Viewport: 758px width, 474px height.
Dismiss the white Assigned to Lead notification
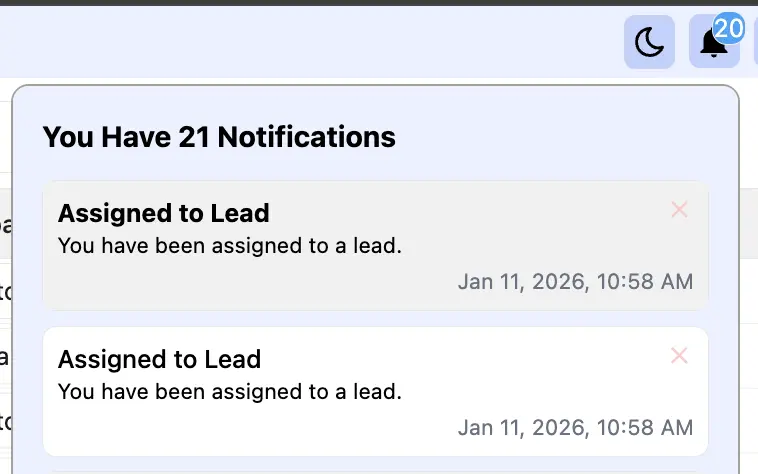coord(679,356)
